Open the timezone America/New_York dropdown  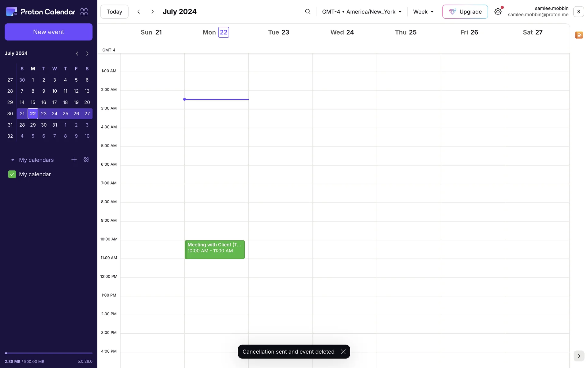pos(362,12)
